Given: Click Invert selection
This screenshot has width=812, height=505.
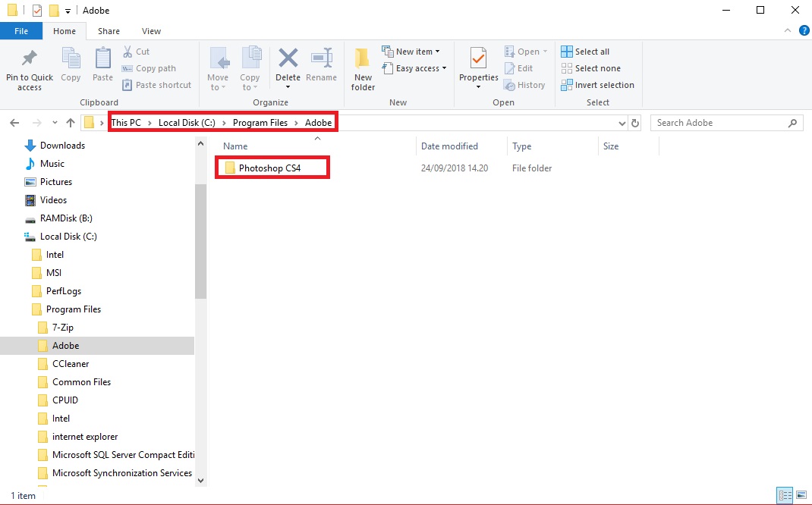Looking at the screenshot, I should (x=597, y=84).
